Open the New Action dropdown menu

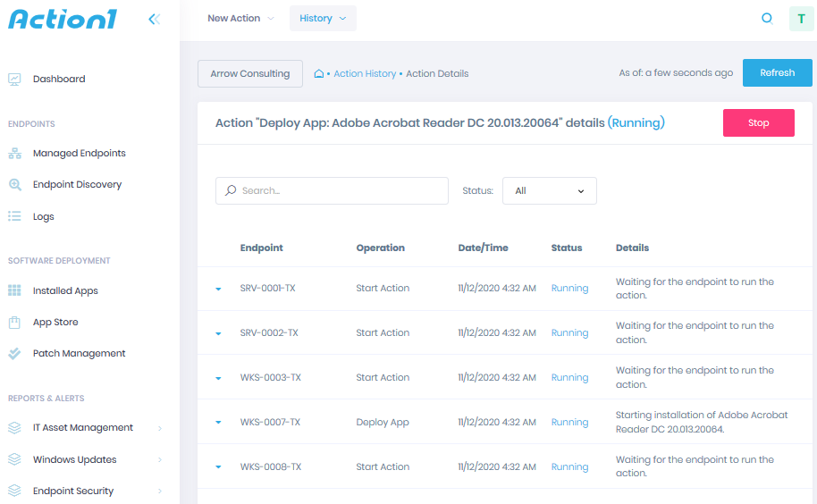pyautogui.click(x=240, y=18)
